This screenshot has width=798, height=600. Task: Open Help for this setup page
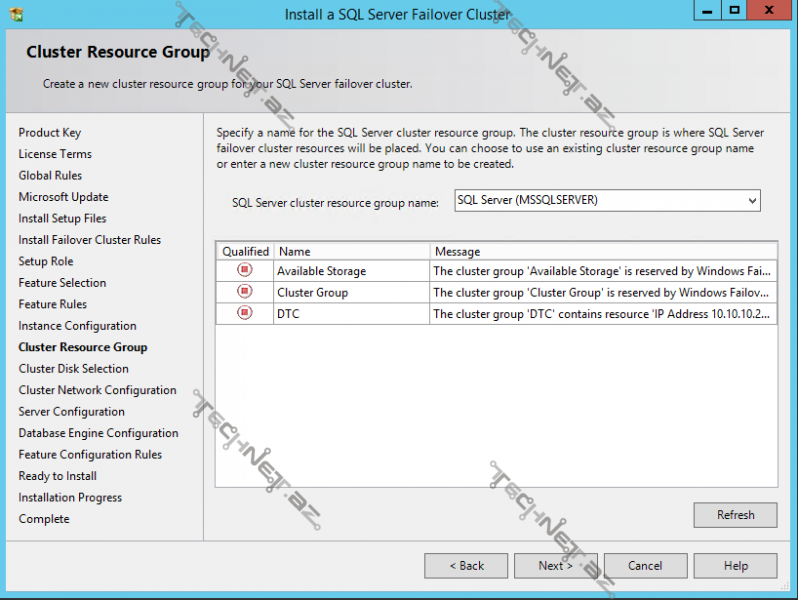[x=735, y=566]
